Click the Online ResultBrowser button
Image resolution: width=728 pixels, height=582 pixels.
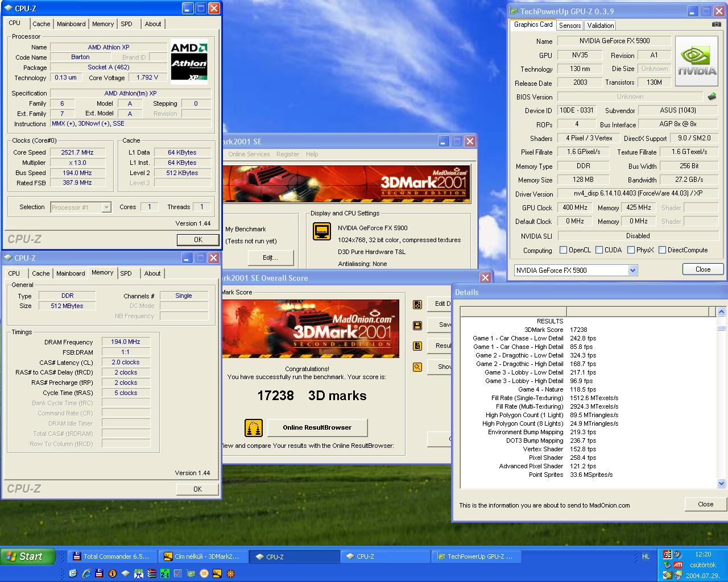pyautogui.click(x=317, y=427)
